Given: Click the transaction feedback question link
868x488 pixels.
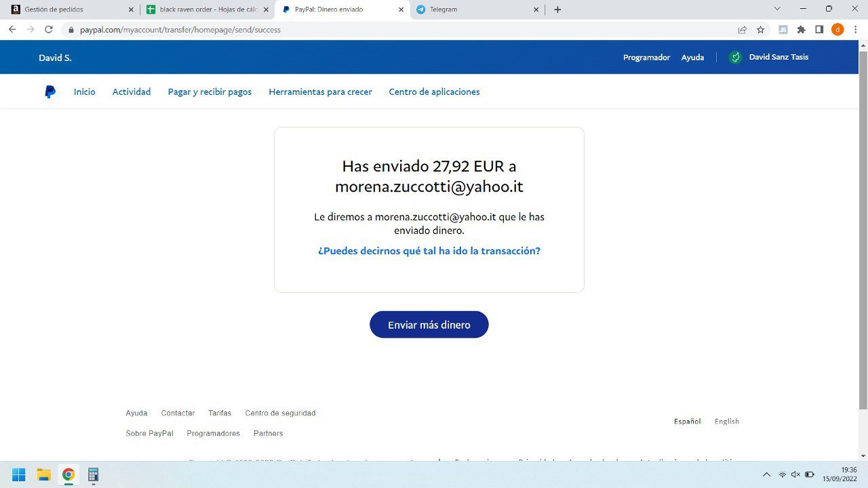Looking at the screenshot, I should click(x=429, y=251).
